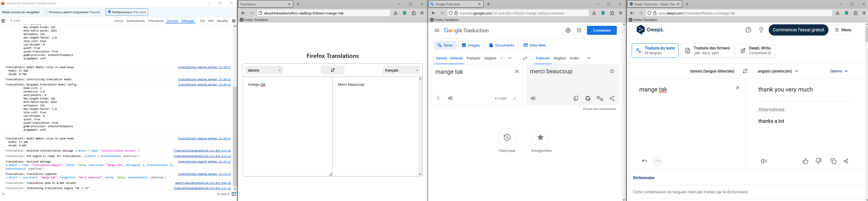Undo the last DeepL edit
868x201 pixels.
pos(645,161)
